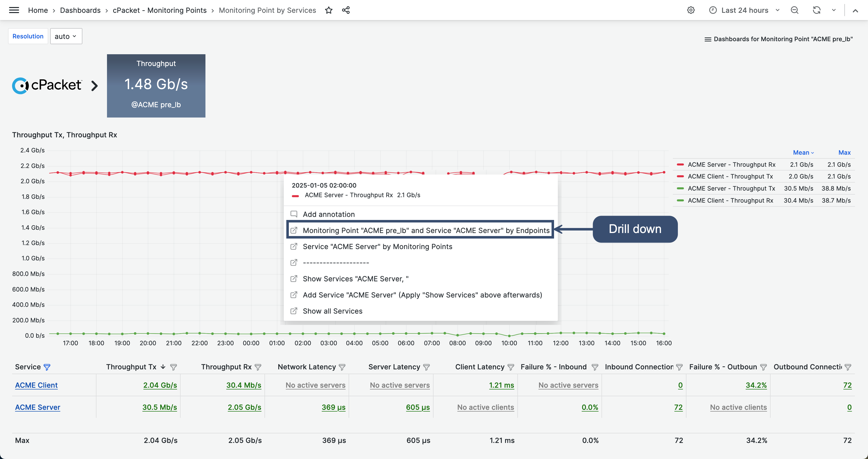The width and height of the screenshot is (868, 459).
Task: Sort legend by Max column
Action: click(844, 153)
